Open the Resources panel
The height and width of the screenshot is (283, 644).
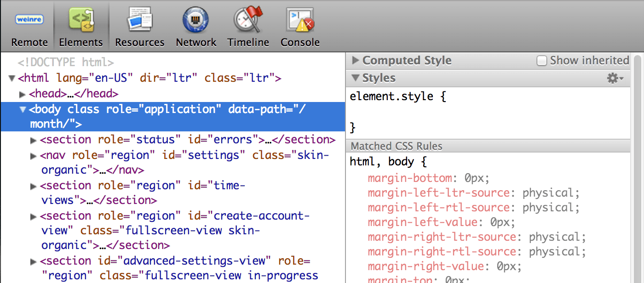click(139, 25)
